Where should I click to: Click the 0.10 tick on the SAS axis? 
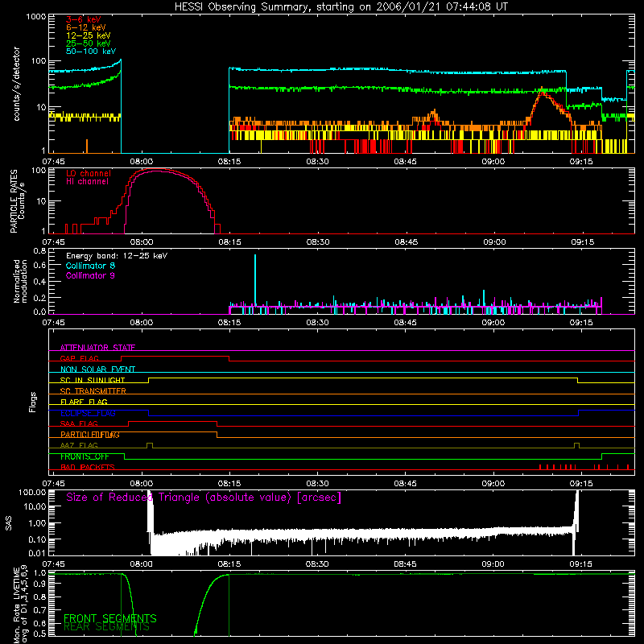pyautogui.click(x=37, y=539)
